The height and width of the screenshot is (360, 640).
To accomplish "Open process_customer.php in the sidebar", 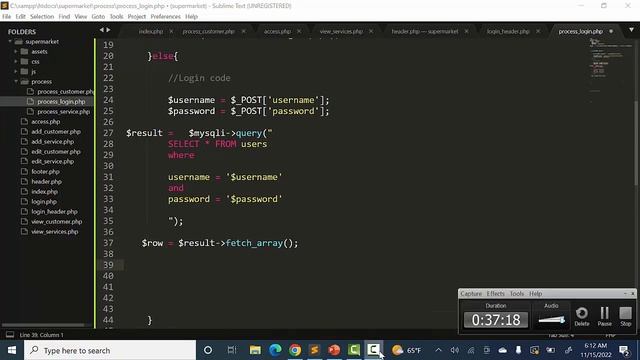I will click(65, 91).
